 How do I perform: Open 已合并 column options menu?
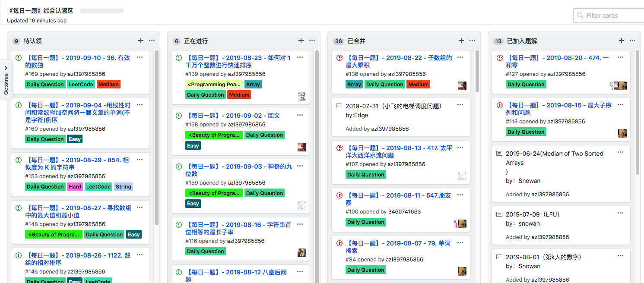click(472, 41)
